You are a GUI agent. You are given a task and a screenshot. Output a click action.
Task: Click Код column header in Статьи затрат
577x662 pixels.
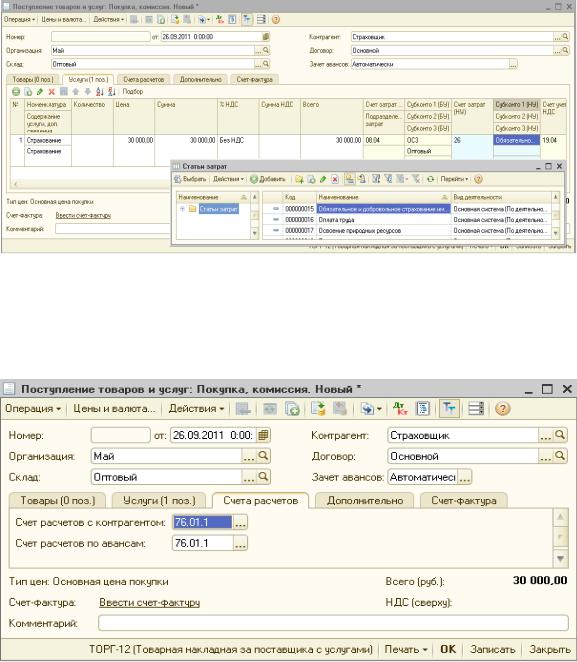coord(299,197)
